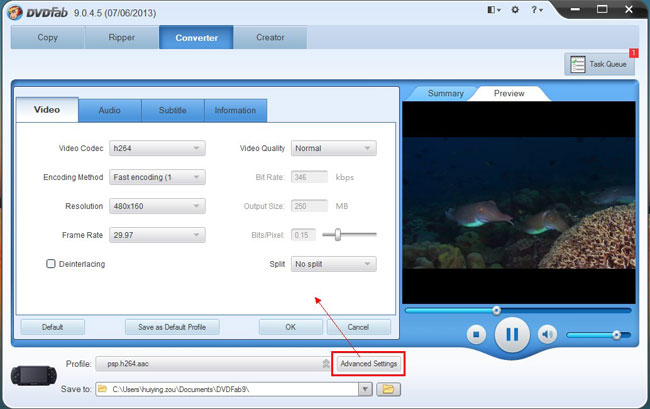Open the skin layout menu icon
The image size is (650, 409).
click(x=494, y=10)
